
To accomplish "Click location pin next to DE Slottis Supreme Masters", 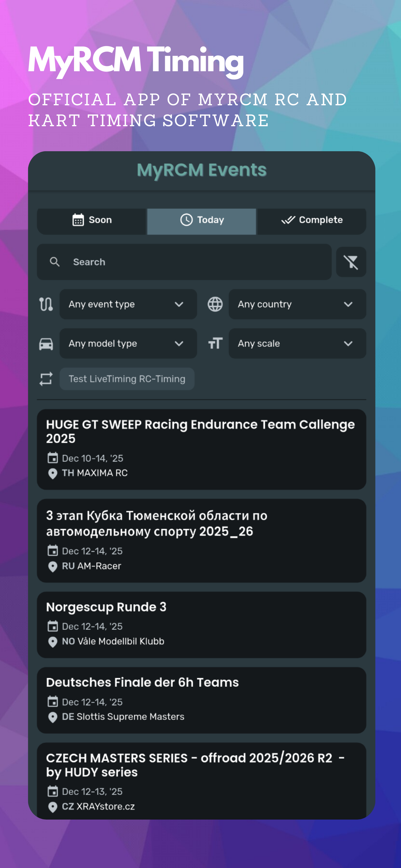I will pyautogui.click(x=52, y=717).
